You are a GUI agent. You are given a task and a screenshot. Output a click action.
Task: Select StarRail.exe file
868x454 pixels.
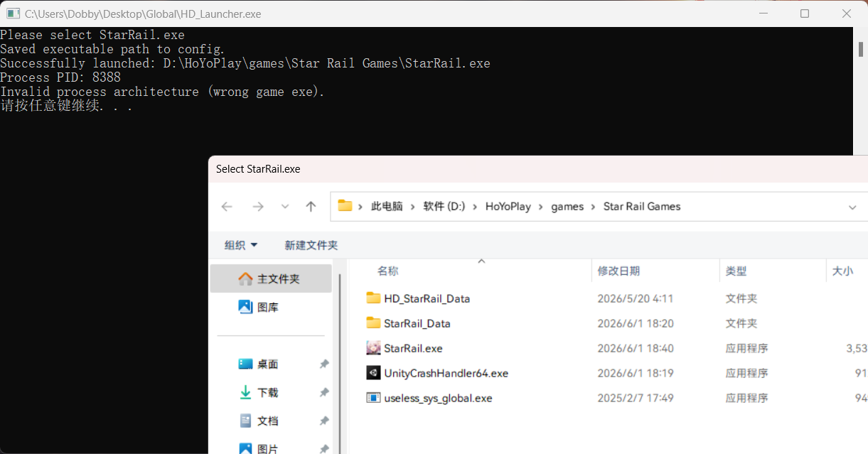coord(413,348)
